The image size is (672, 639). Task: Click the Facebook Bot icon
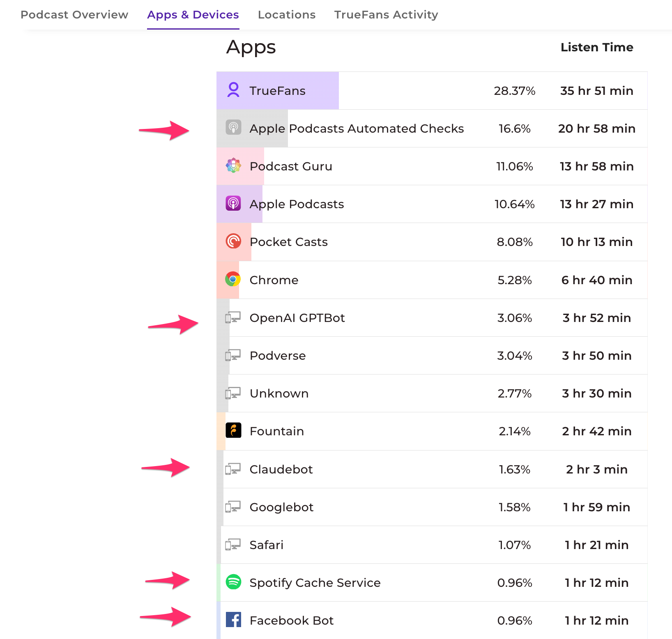pos(233,620)
